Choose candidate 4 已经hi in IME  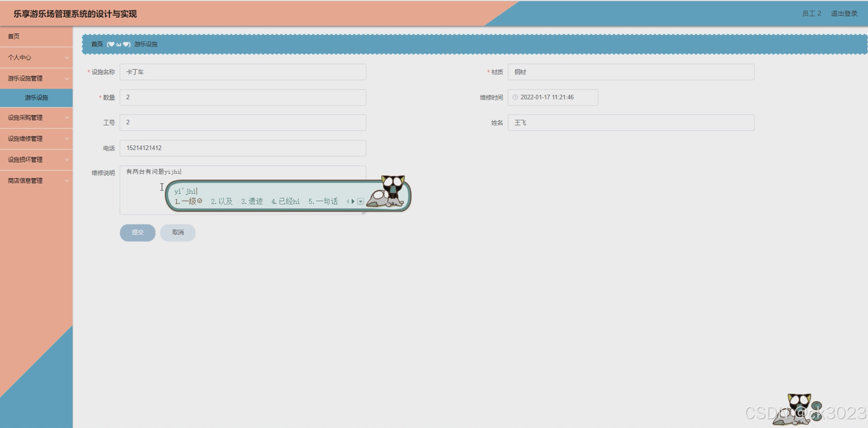(285, 201)
